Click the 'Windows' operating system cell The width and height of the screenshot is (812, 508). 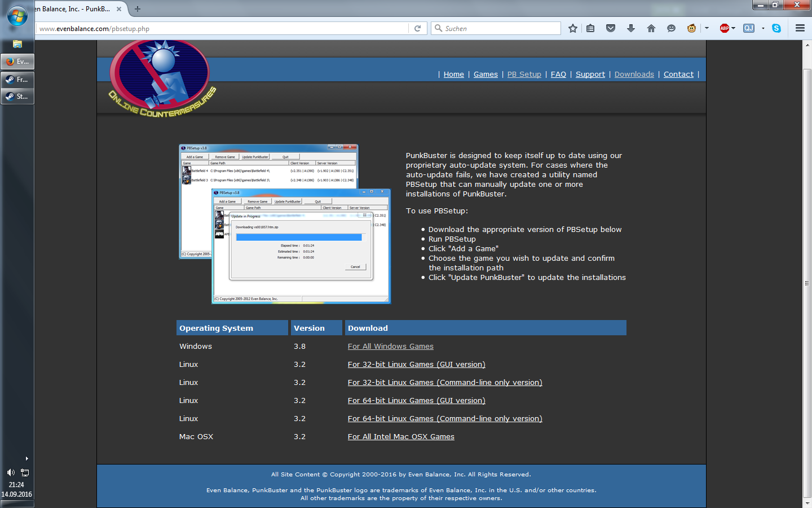coord(196,347)
